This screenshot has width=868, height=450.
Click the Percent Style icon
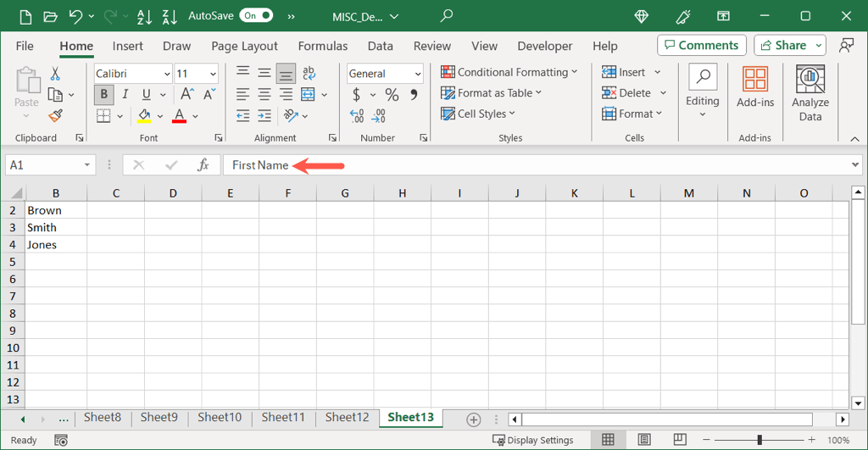coord(392,94)
